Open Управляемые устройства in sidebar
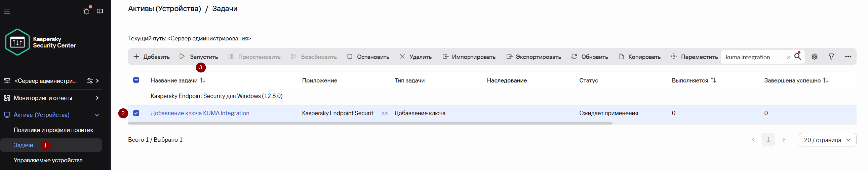868x170 pixels. click(x=48, y=160)
